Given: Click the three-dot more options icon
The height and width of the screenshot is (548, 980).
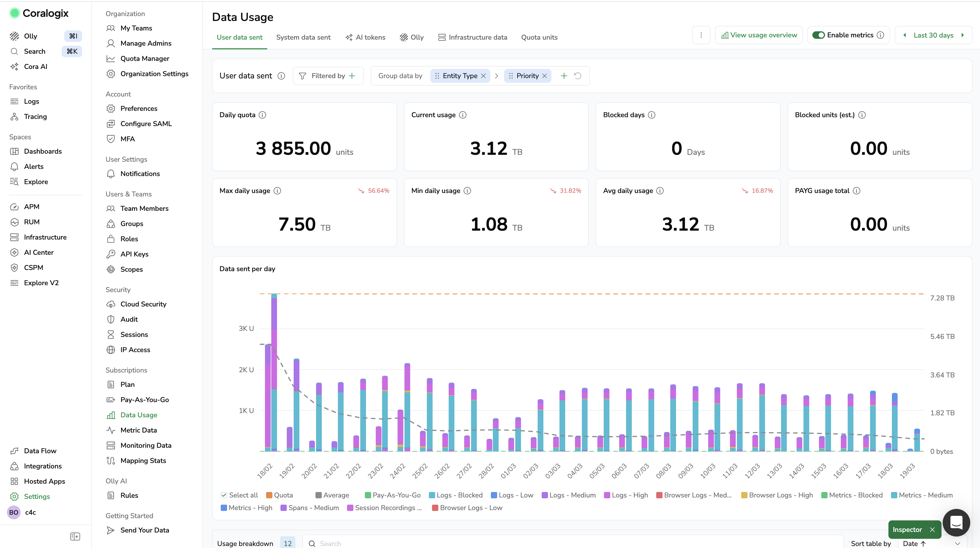Looking at the screenshot, I should [701, 35].
